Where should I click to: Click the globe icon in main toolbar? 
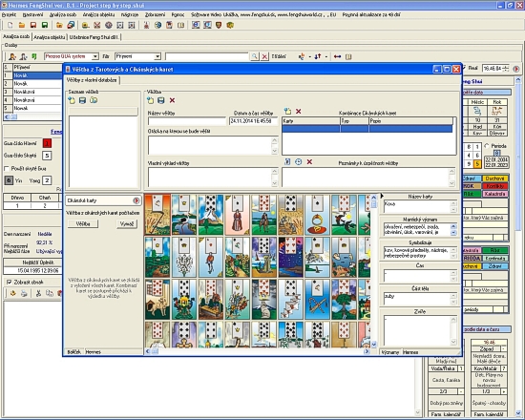click(157, 25)
